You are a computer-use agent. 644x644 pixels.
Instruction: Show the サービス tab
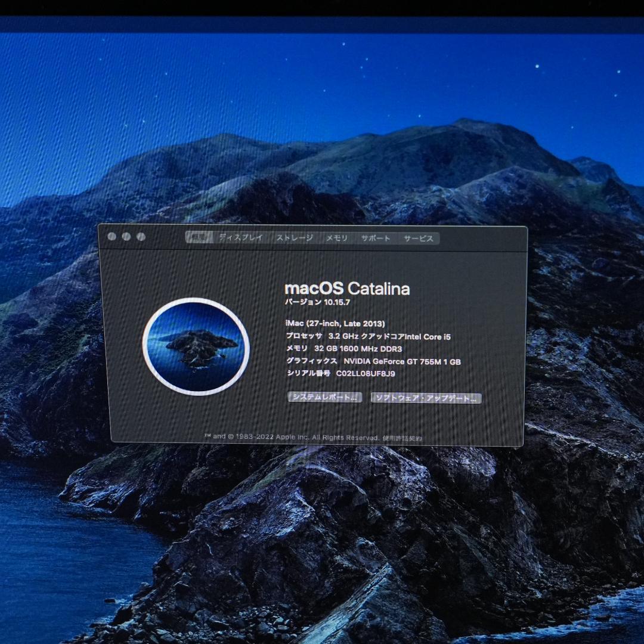(x=419, y=238)
